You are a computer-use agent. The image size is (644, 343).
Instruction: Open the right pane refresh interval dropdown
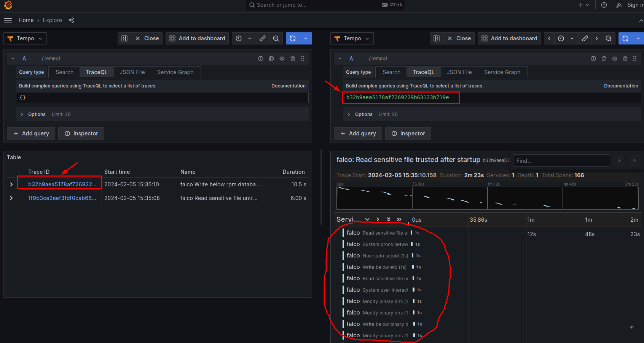pos(638,38)
